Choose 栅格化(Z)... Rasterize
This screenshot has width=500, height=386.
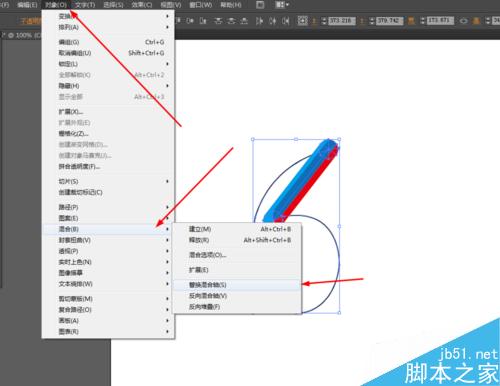(108, 134)
